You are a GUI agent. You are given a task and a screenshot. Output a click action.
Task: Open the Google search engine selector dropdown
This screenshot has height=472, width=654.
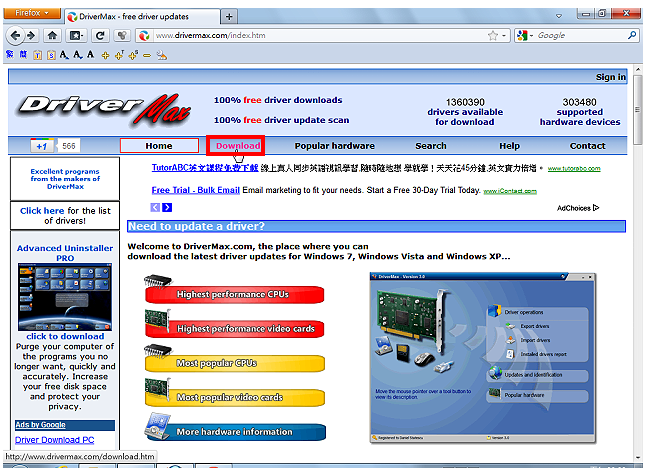[525, 35]
